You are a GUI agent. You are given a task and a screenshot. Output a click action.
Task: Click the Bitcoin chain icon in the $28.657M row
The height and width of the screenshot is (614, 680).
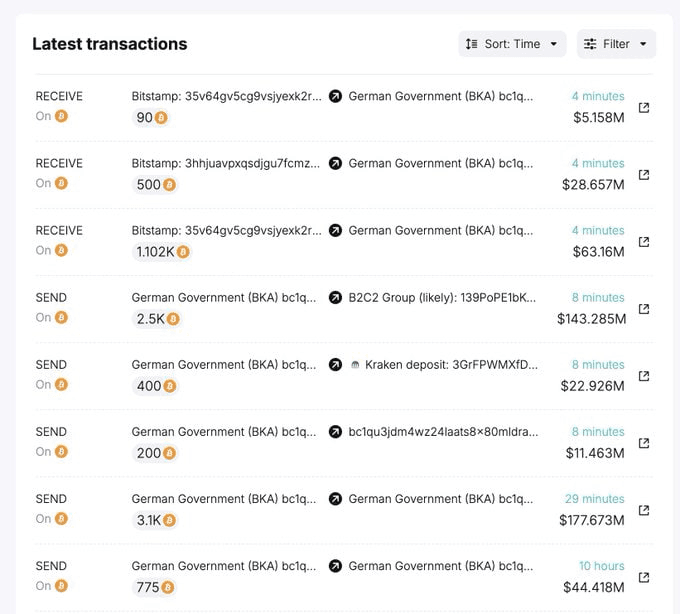[61, 183]
